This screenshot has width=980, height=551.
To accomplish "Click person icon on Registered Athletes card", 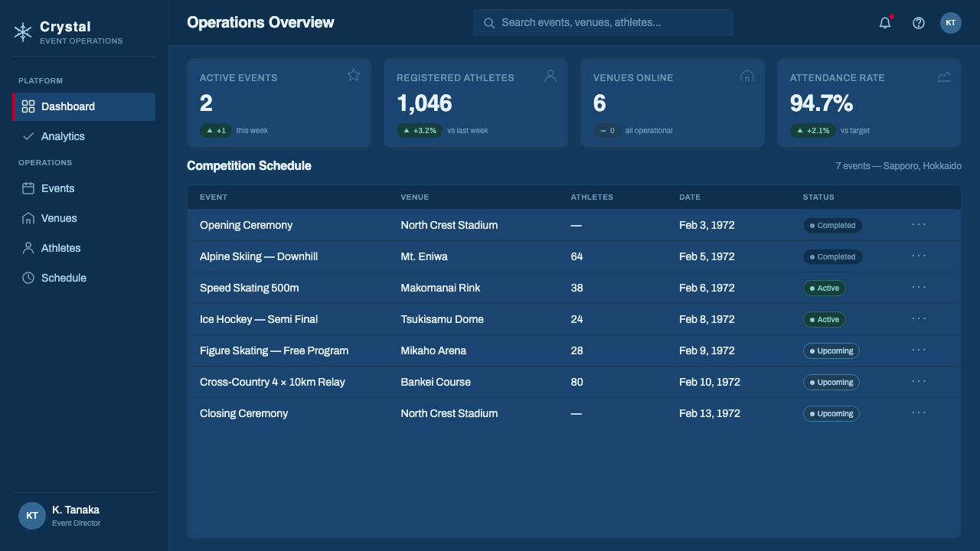I will coord(550,75).
